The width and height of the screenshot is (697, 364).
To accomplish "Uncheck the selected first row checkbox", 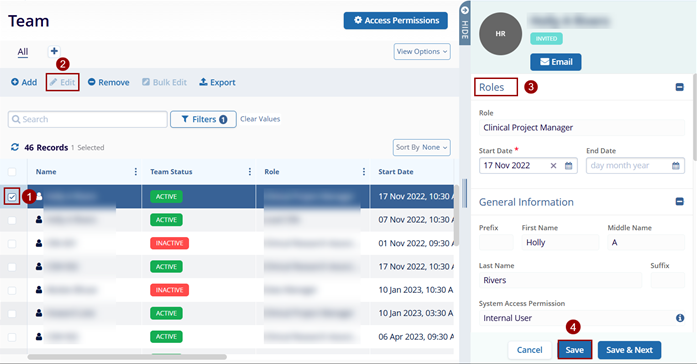I will point(12,196).
